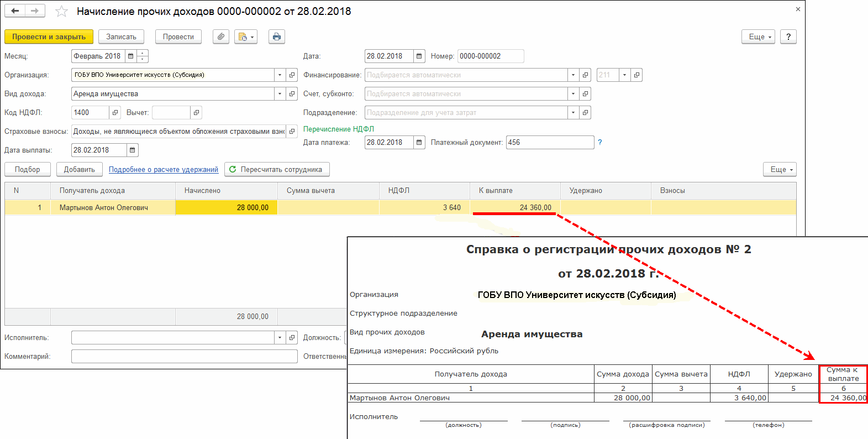This screenshot has height=439, width=868.
Task: Click the Взносы column header
Action: 724,190
